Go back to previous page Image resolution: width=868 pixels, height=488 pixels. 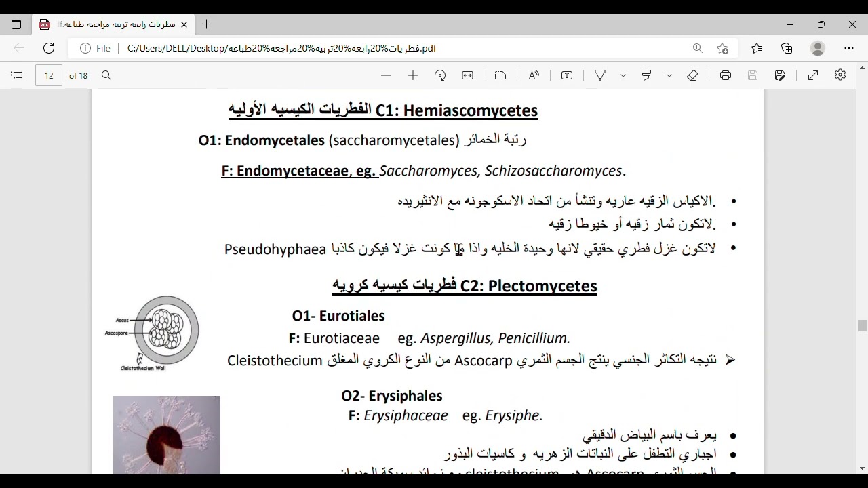pos(19,48)
